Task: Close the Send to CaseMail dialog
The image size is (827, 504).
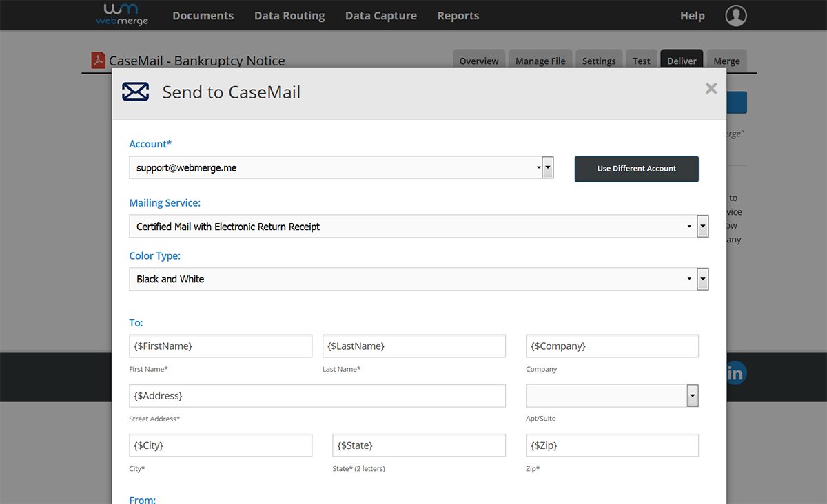Action: pyautogui.click(x=711, y=88)
